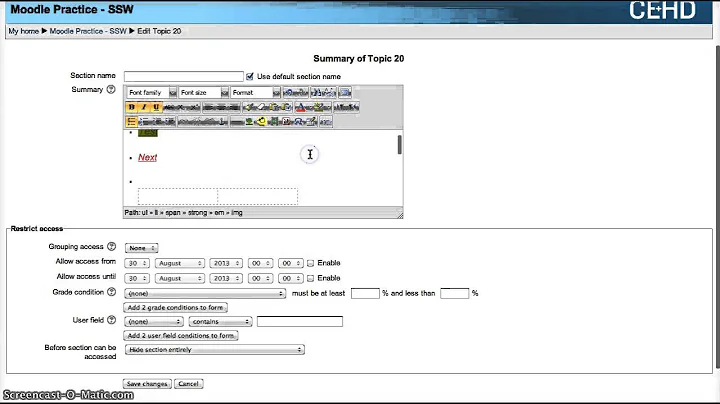
Task: Open the User field 'contains' operator dropdown
Action: 220,321
